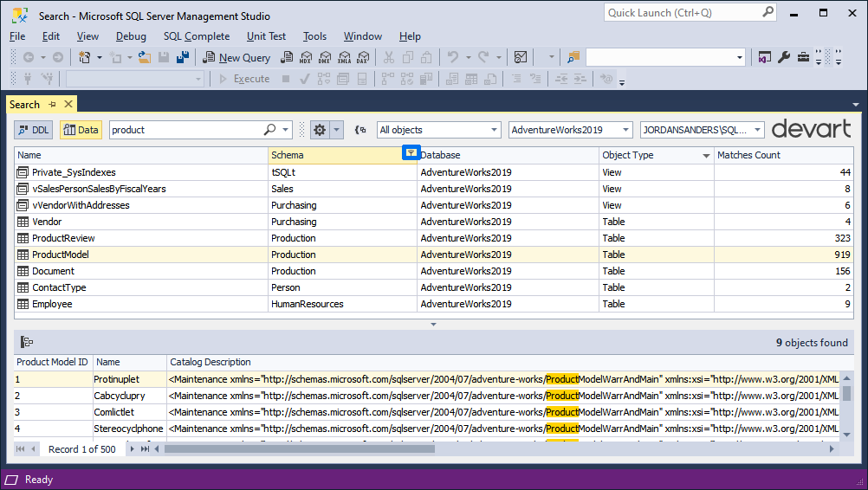
Task: Expand the search history dropdown arrow
Action: click(x=285, y=130)
